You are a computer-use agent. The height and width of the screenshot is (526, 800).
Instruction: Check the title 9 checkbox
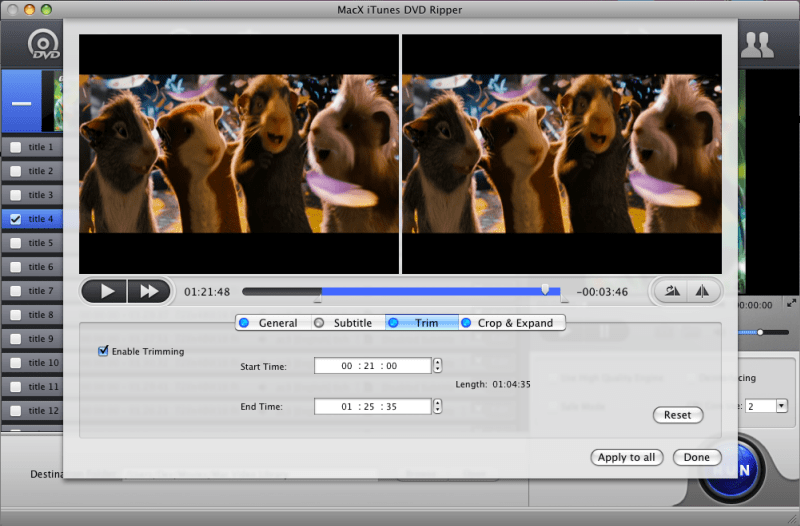tap(16, 339)
